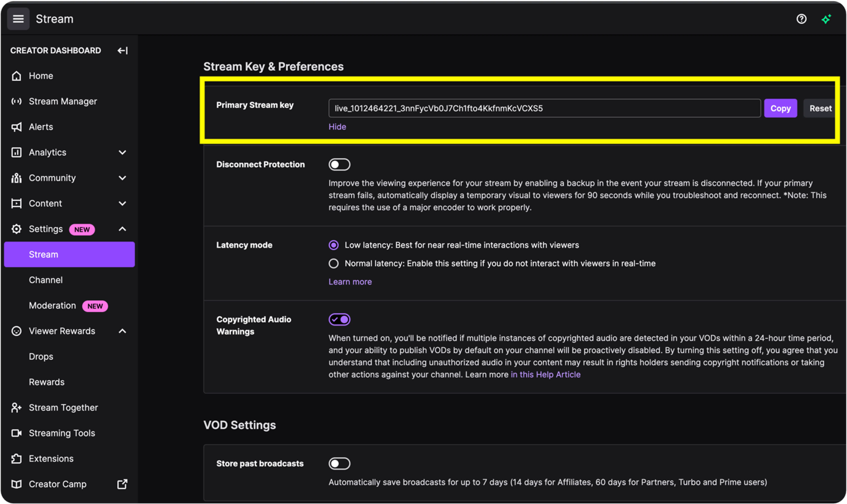Click the Streaming Tools sidebar icon
The width and height of the screenshot is (847, 504).
(x=17, y=432)
